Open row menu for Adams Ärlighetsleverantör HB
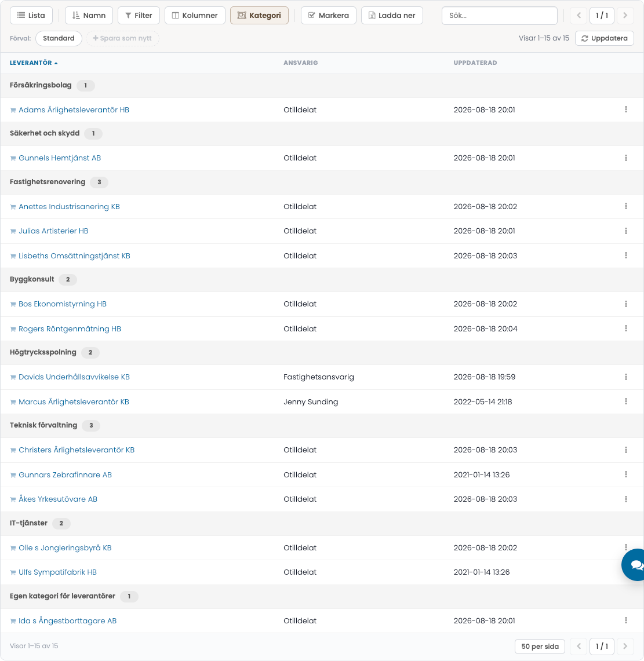The height and width of the screenshot is (661, 644). pyautogui.click(x=625, y=109)
